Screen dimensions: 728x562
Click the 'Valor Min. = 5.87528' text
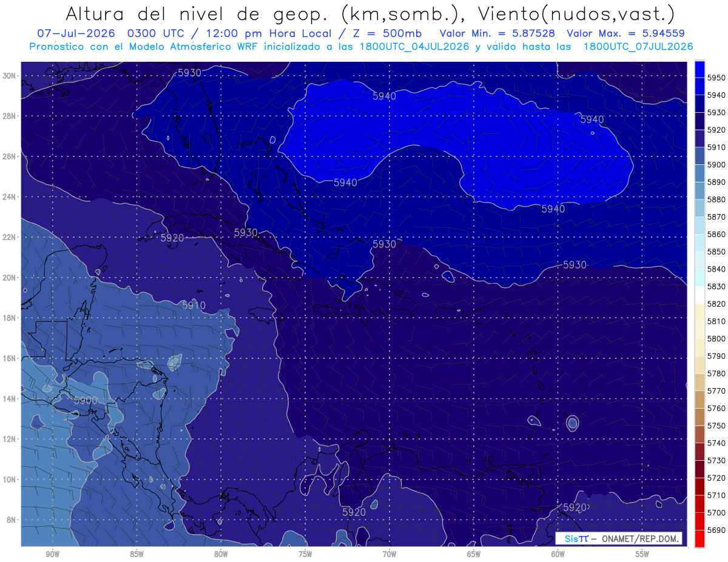(x=497, y=33)
